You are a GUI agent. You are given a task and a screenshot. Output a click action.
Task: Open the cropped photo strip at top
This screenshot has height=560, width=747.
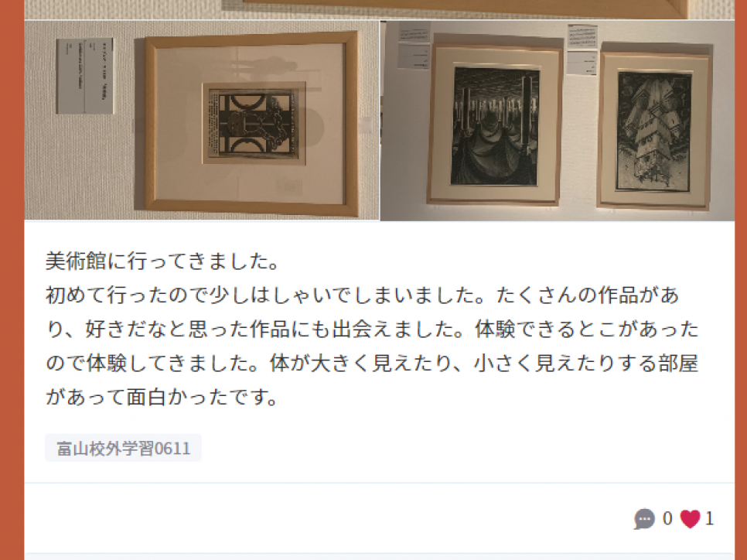(380, 9)
